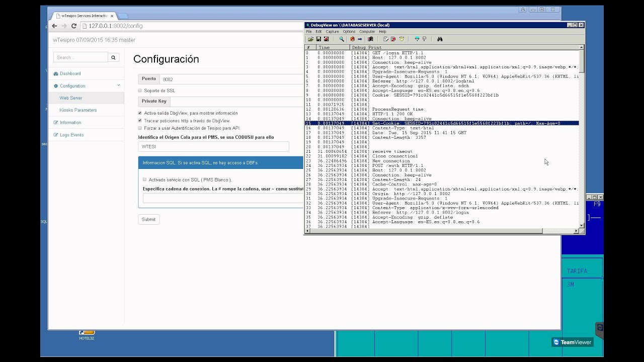Open the Edit menu in DebugView

318,32
